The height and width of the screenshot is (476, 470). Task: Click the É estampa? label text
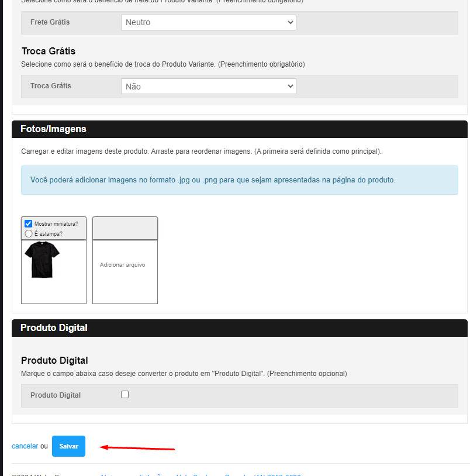(x=49, y=234)
